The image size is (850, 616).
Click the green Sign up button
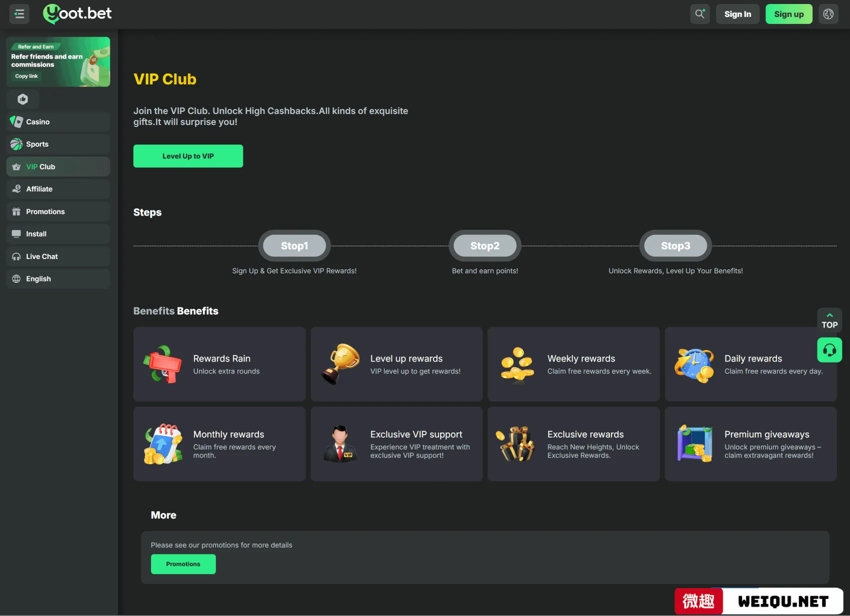788,14
